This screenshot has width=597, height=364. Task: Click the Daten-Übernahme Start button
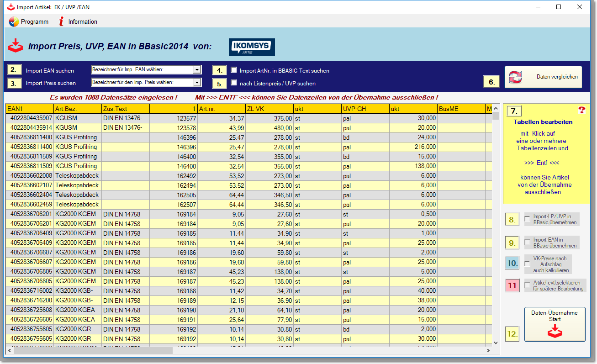click(x=555, y=324)
